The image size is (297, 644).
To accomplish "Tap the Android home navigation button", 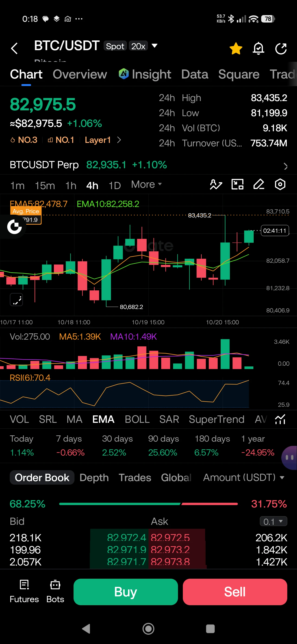I will 148,628.
